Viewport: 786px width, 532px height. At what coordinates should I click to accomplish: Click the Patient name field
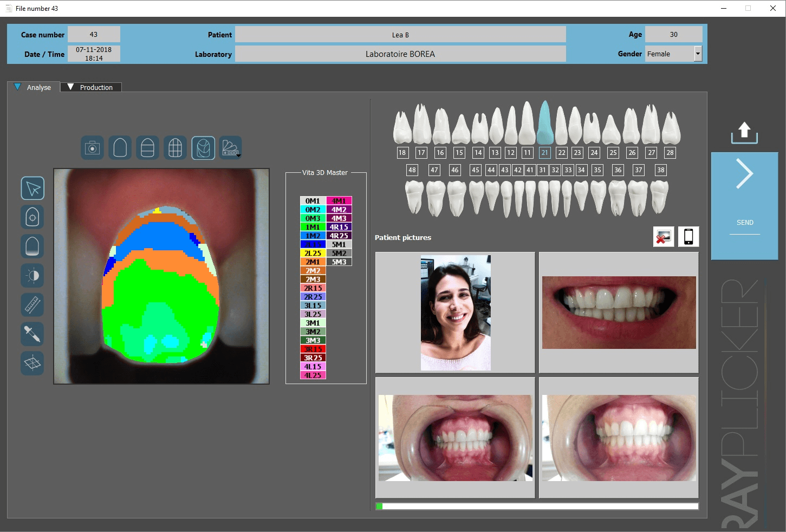(400, 35)
